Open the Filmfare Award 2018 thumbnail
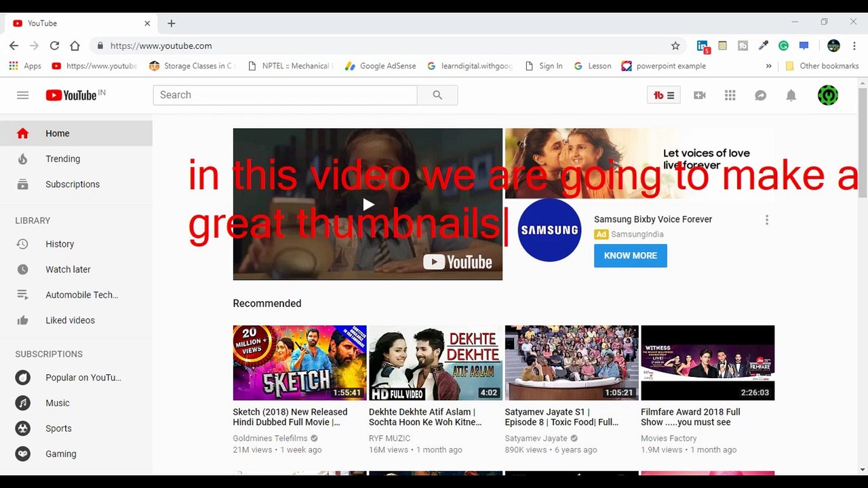The image size is (868, 488). [707, 363]
